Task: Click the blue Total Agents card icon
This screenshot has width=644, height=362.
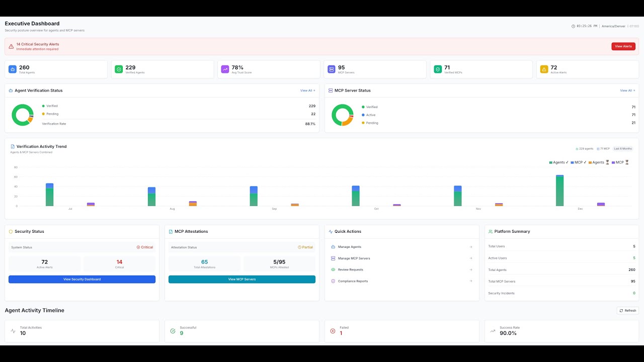Action: coord(13,69)
